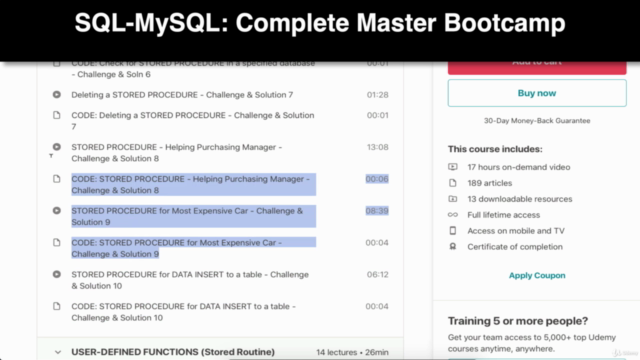Click the Access on mobile and TV text
This screenshot has height=360, width=640.
coord(516,231)
